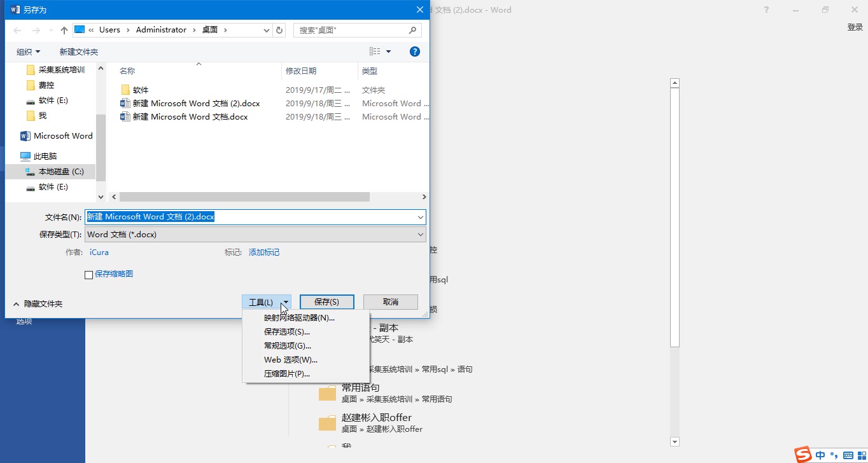
Task: Select 新建 Microsoft Word 文档.docx file
Action: [x=184, y=117]
